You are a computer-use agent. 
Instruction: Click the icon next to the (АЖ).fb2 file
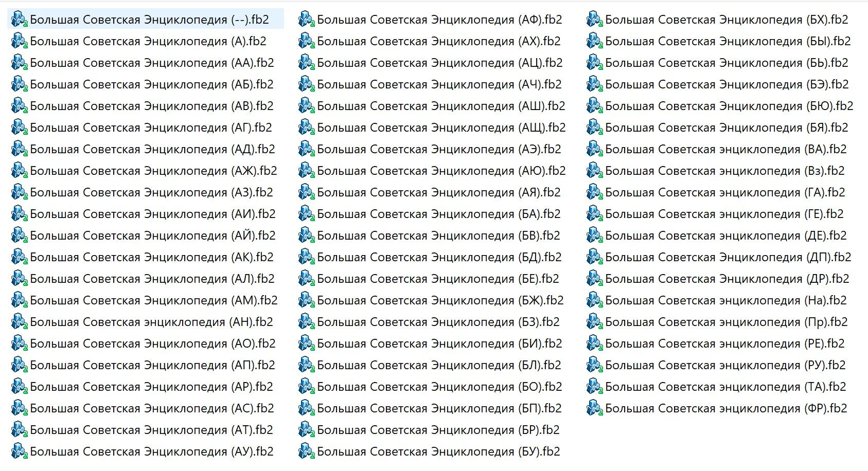[x=19, y=171]
